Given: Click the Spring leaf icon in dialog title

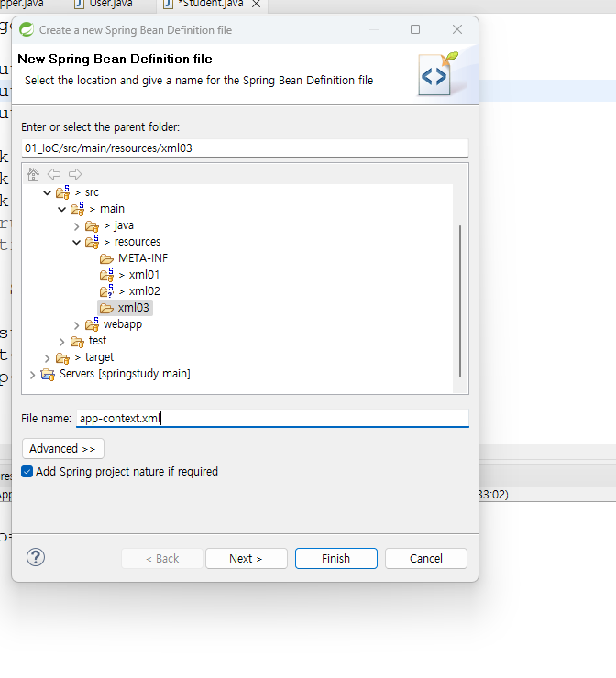Looking at the screenshot, I should coord(27,30).
